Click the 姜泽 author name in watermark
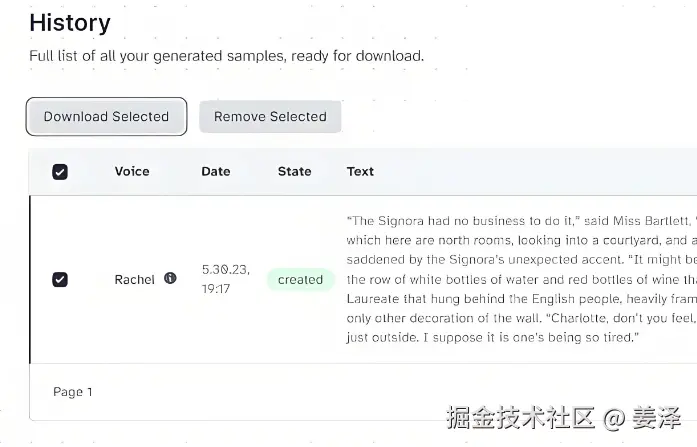697x447 pixels. click(662, 418)
